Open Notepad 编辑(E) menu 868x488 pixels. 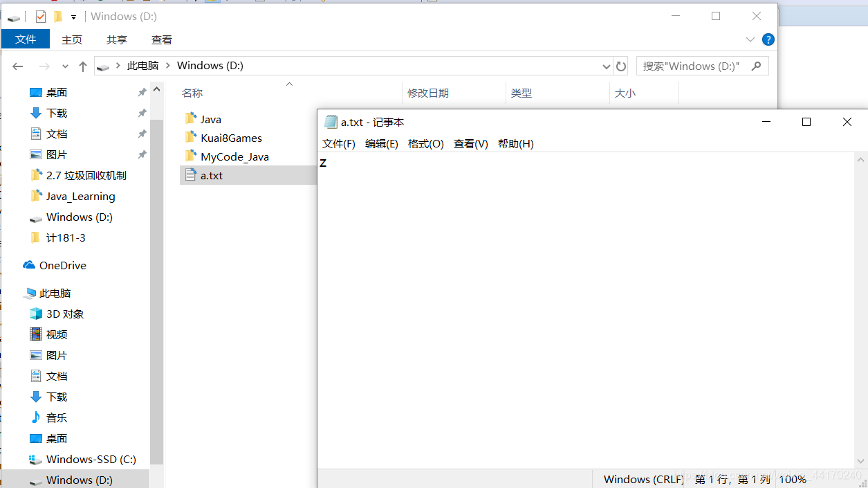382,144
